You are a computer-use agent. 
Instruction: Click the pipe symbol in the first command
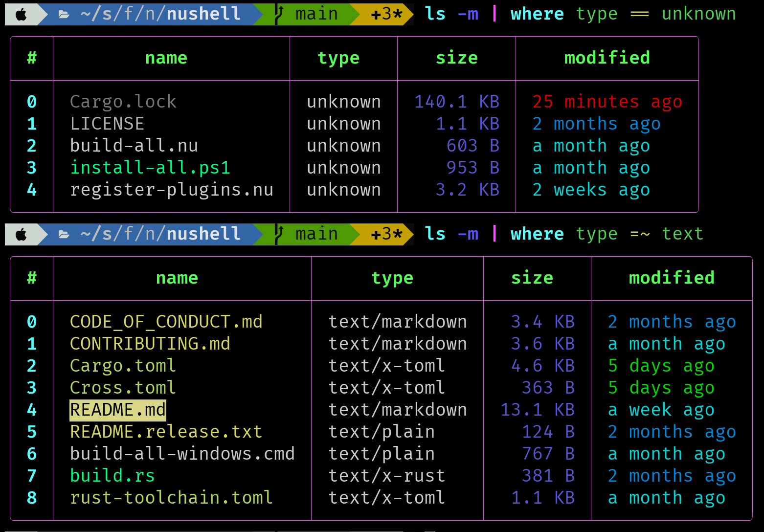point(494,14)
